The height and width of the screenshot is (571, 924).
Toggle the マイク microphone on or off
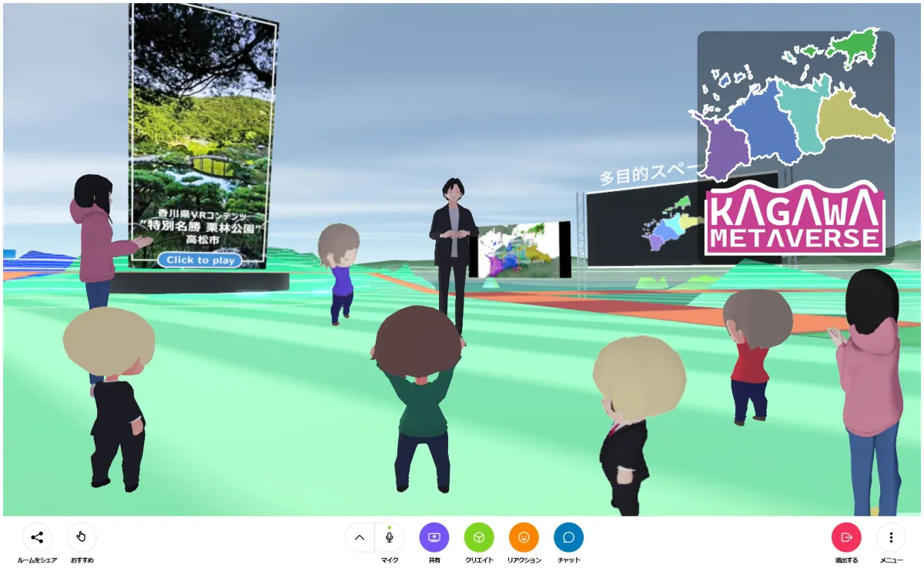pyautogui.click(x=390, y=537)
